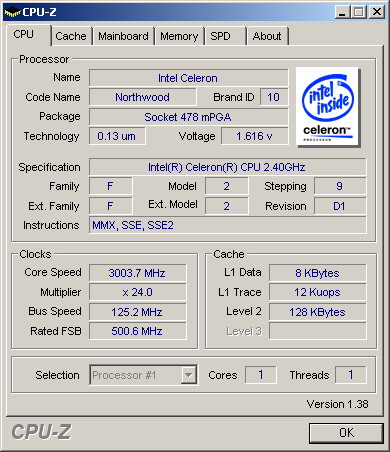Click the Voltage value 1.616 v
Screen dimensions: 390x452
coord(255,136)
